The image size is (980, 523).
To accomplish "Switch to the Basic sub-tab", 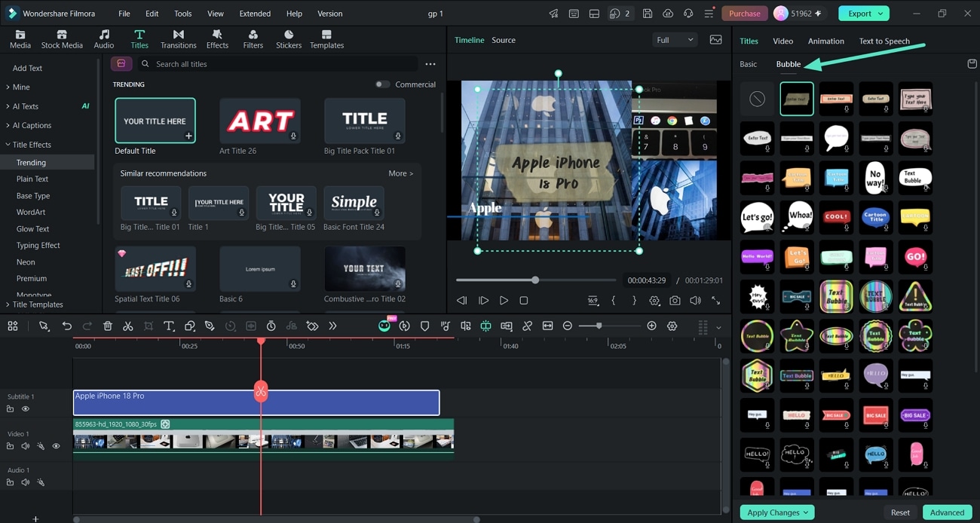I will coord(748,64).
